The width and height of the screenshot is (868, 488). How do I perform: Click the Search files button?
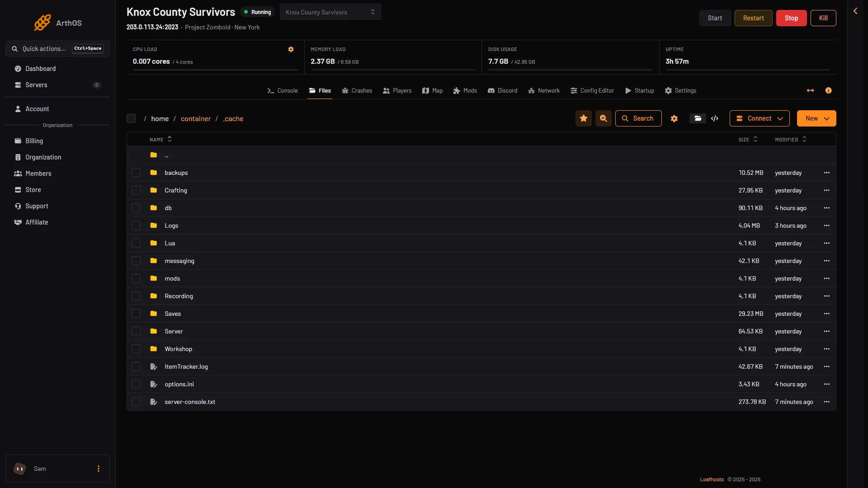tap(638, 118)
